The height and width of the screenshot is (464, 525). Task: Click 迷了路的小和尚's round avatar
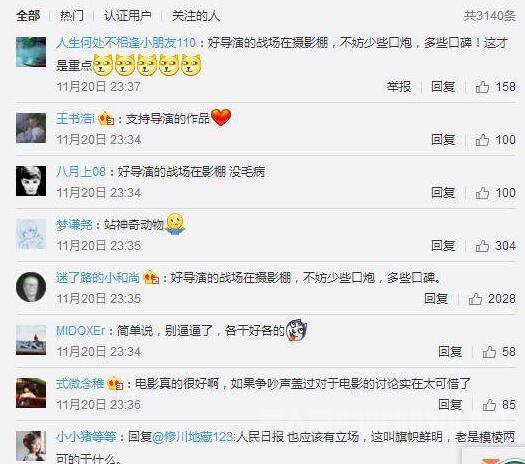coord(31,287)
